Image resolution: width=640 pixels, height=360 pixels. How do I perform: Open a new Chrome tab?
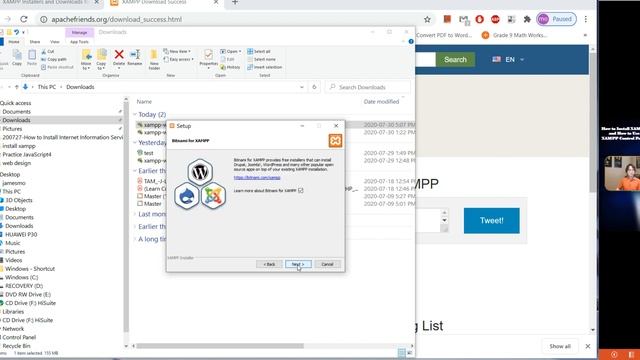click(235, 2)
